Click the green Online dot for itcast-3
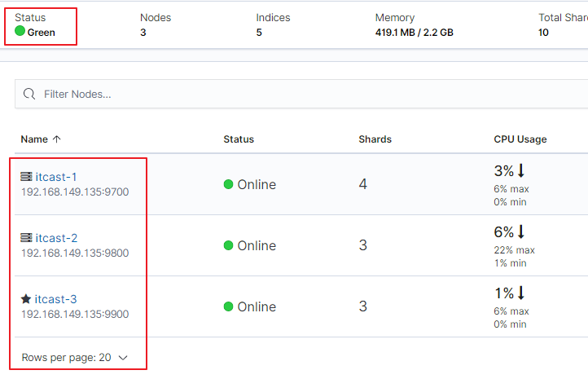588x379 pixels. click(229, 306)
